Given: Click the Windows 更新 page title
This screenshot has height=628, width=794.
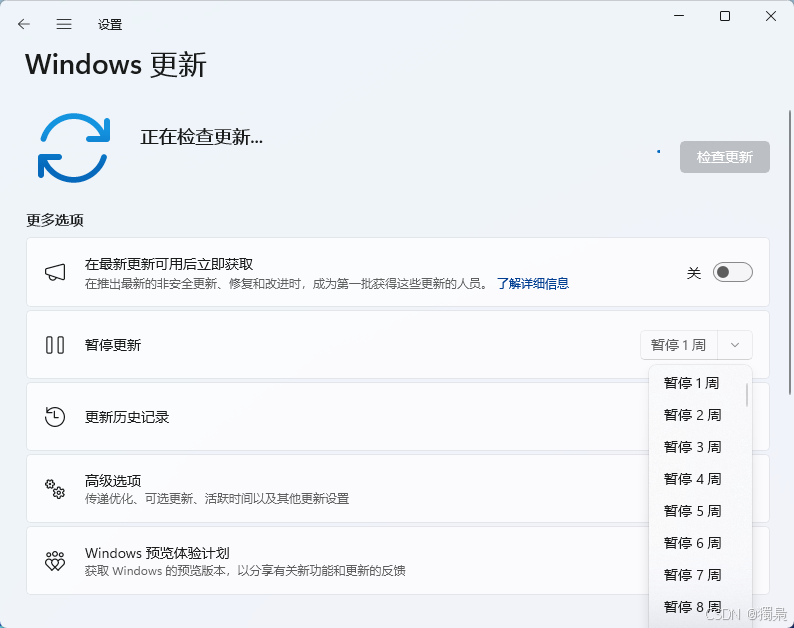Looking at the screenshot, I should tap(116, 65).
